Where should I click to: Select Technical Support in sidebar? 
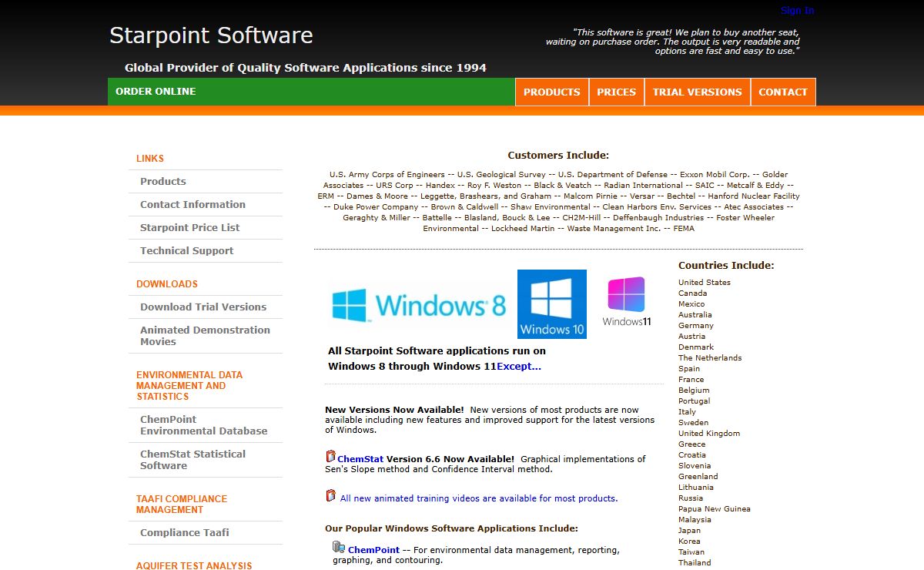(186, 251)
